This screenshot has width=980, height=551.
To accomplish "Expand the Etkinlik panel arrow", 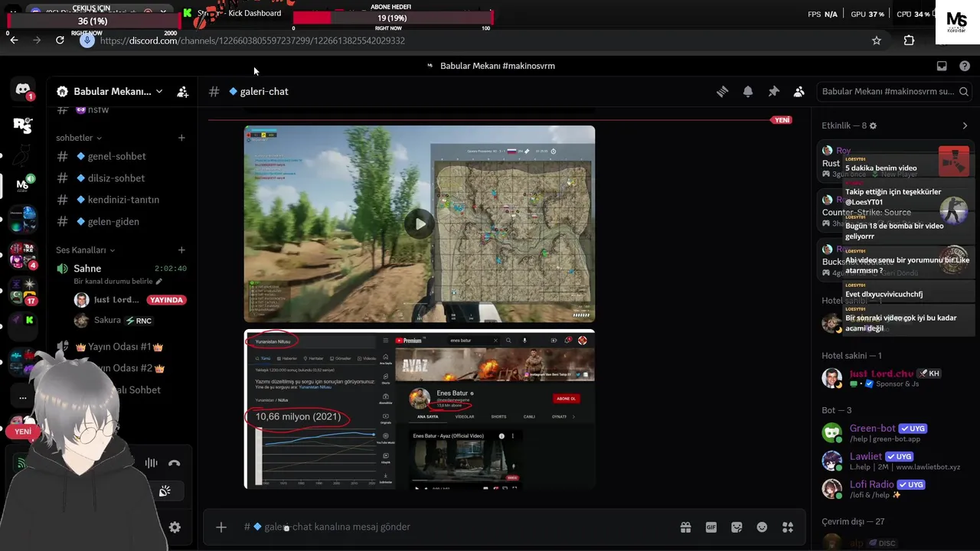I will pos(965,126).
